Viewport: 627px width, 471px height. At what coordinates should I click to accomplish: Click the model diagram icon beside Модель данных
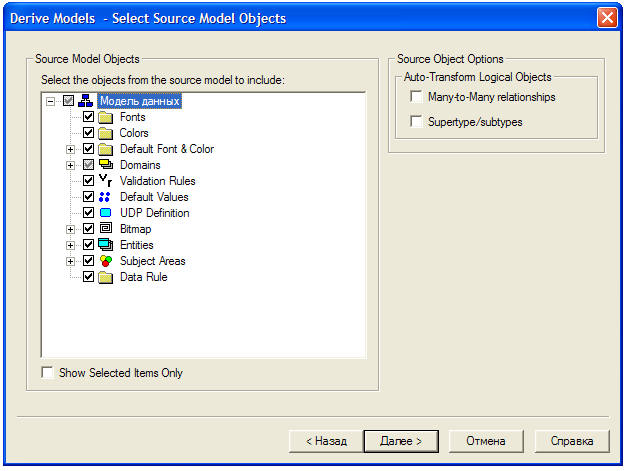click(x=86, y=101)
